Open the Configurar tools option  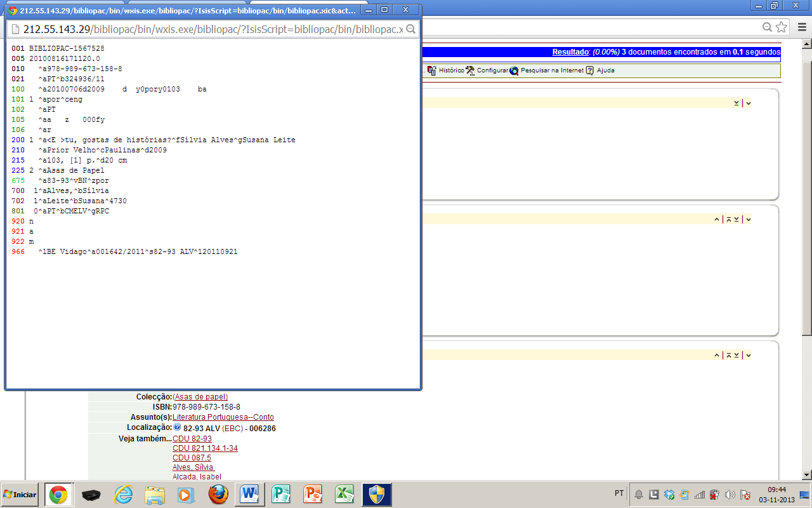[487, 70]
